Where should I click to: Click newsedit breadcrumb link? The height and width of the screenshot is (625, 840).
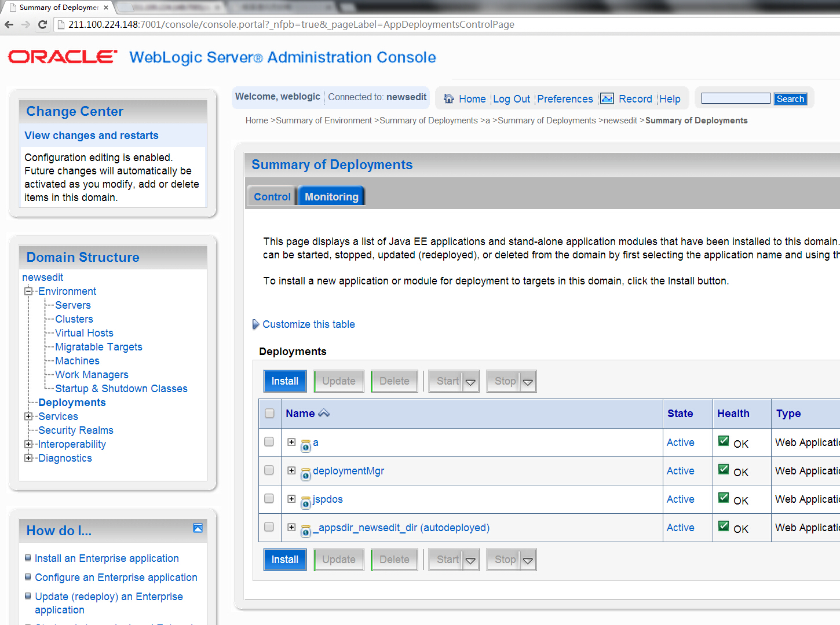tap(620, 120)
